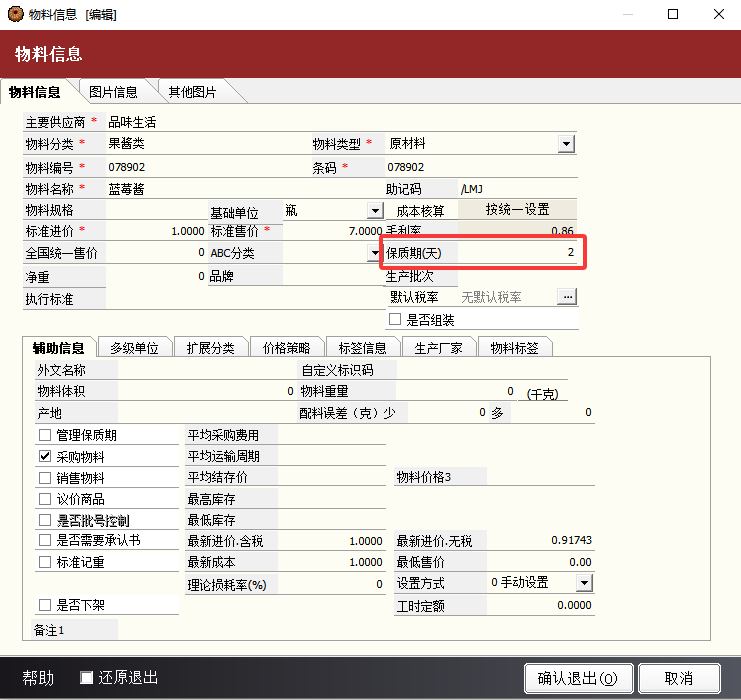The width and height of the screenshot is (741, 700).
Task: Click the 物料名称 field with 蓝莓酱
Action: pos(244,189)
